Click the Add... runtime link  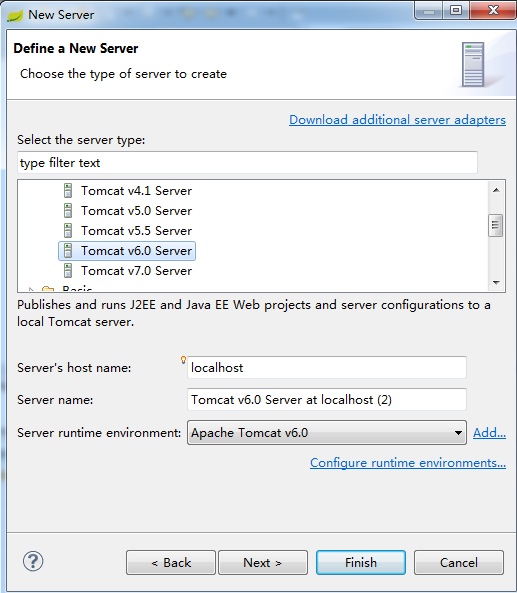click(489, 432)
